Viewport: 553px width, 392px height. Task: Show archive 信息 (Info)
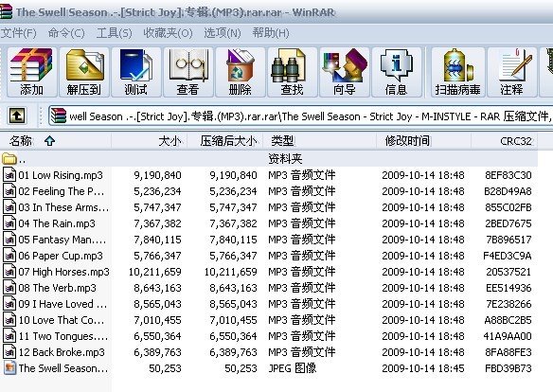pos(397,72)
